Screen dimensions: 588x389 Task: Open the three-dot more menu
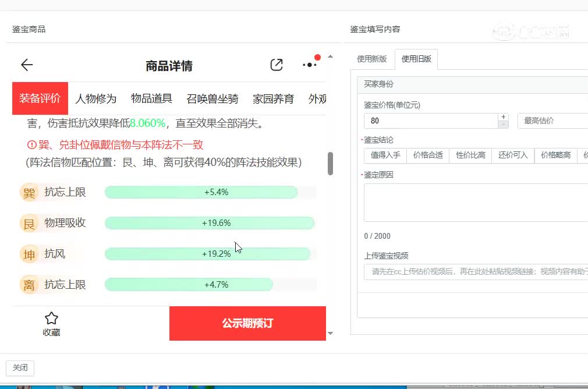coord(310,65)
